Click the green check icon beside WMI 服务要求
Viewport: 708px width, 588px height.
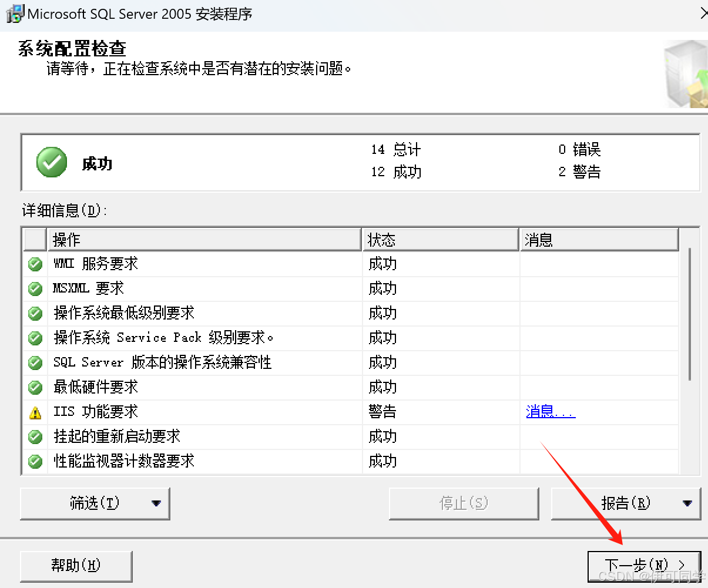click(35, 264)
